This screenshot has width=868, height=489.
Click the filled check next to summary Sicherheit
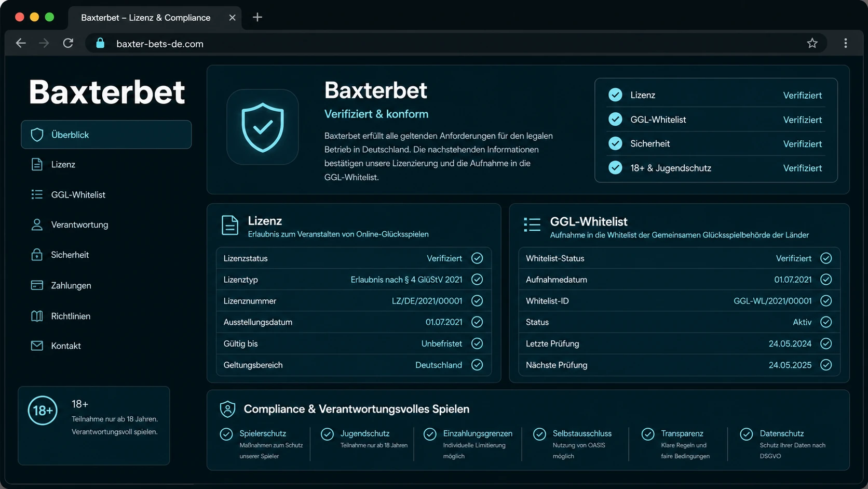(615, 143)
